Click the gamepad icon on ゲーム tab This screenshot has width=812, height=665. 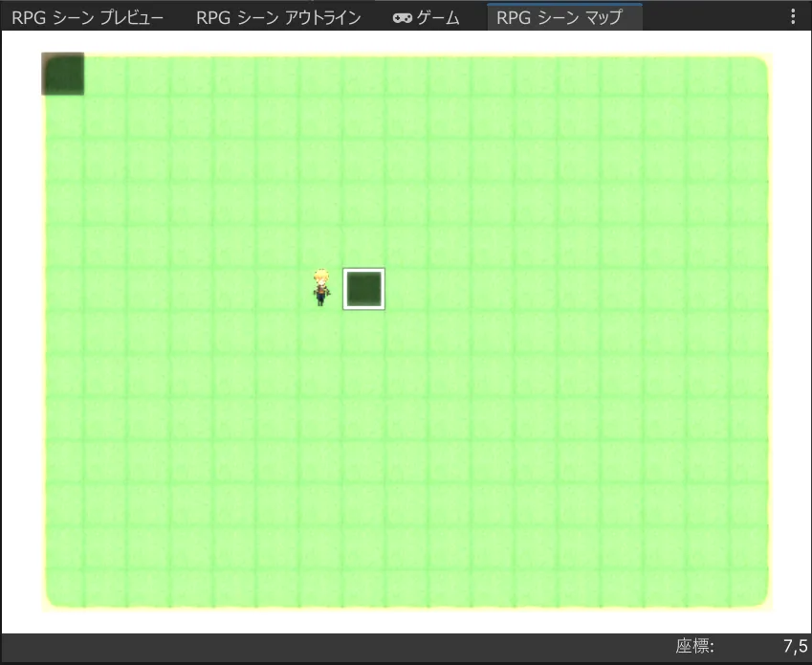tap(403, 18)
